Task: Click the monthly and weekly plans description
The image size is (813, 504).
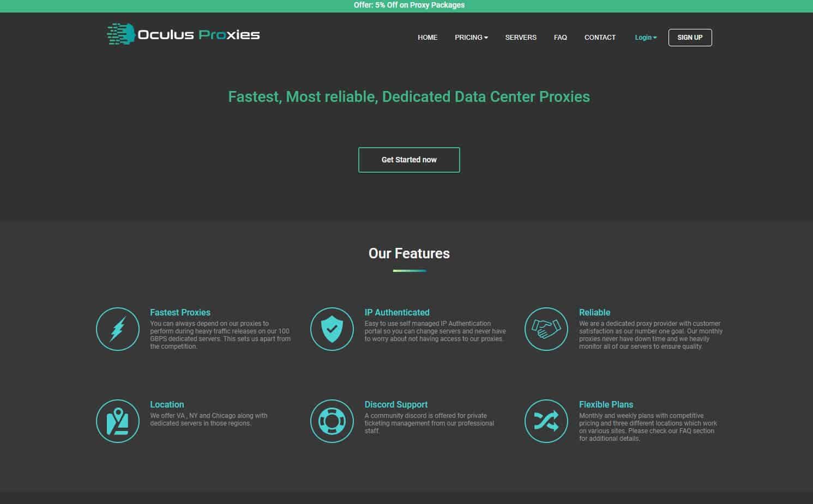Action: point(648,427)
